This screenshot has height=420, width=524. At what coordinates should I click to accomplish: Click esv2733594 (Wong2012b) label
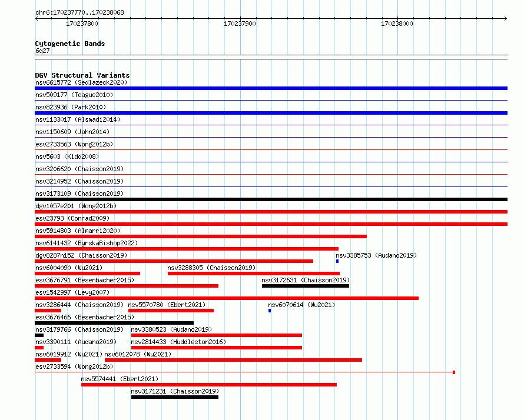pos(74,366)
